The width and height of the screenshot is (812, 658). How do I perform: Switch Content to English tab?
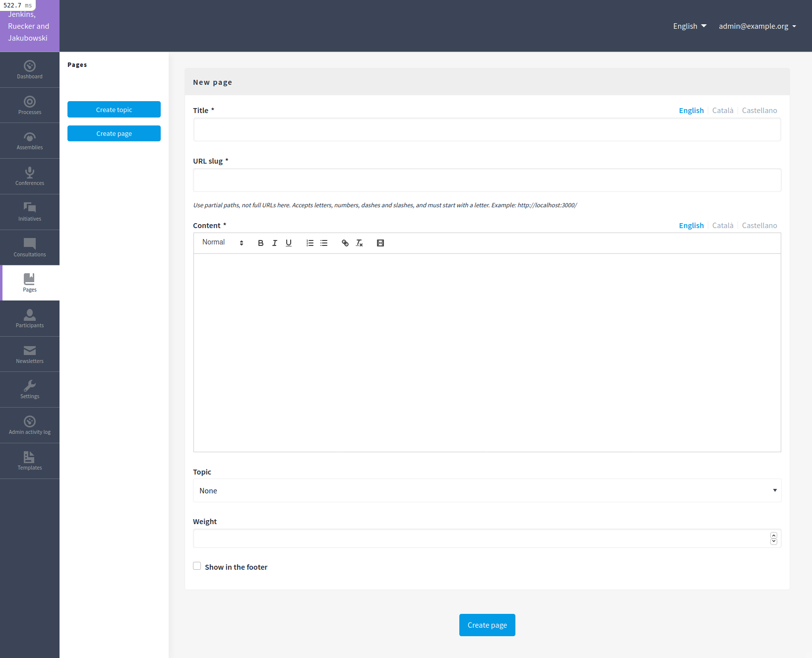point(691,226)
